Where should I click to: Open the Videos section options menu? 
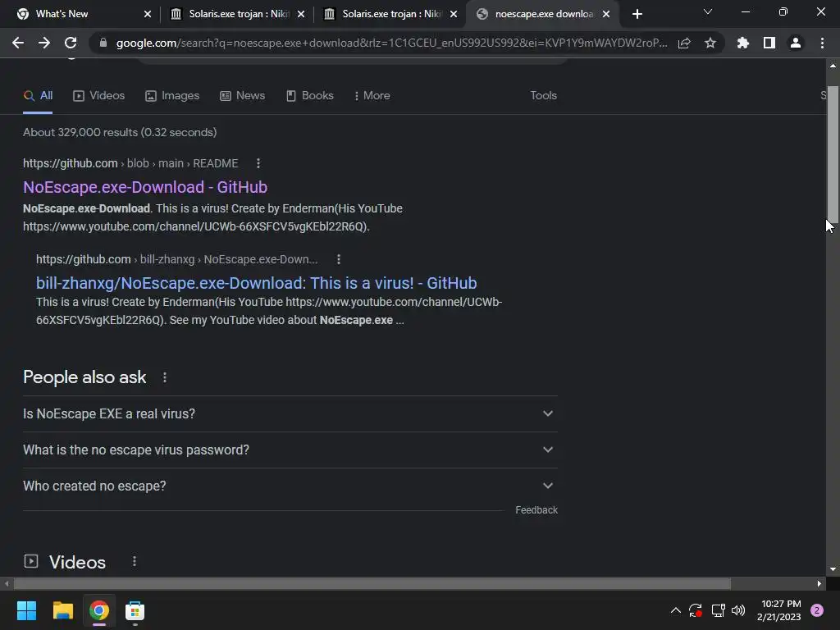point(135,561)
